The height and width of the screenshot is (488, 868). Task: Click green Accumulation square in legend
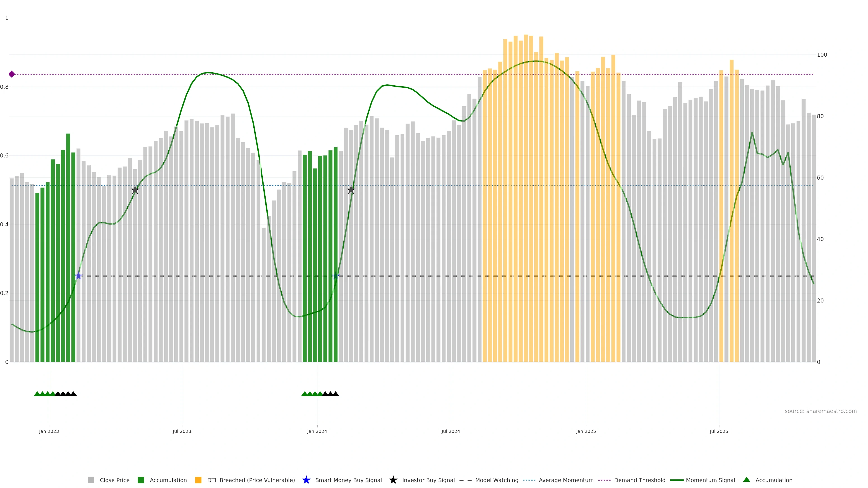click(141, 480)
